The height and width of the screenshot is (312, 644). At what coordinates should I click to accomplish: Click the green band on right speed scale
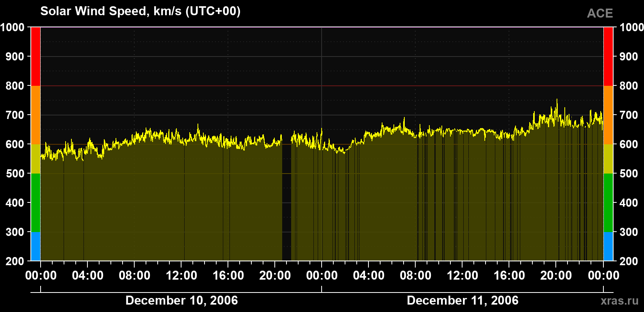point(608,203)
